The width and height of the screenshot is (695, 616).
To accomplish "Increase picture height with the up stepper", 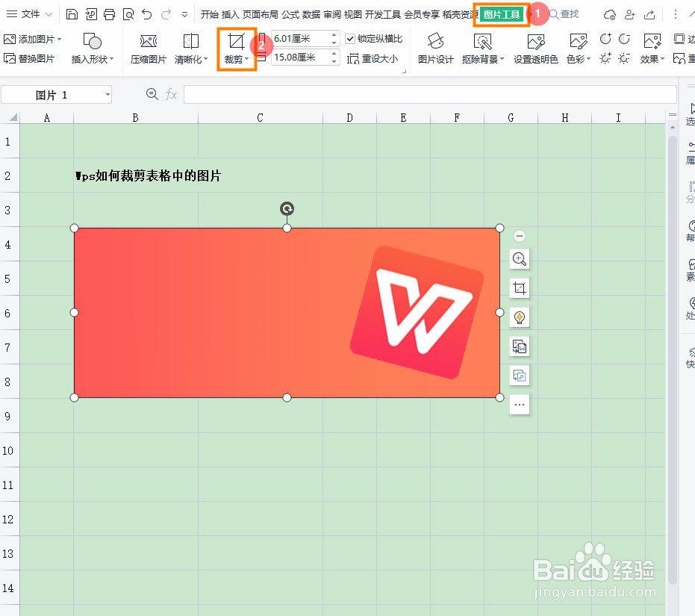I will coord(334,34).
